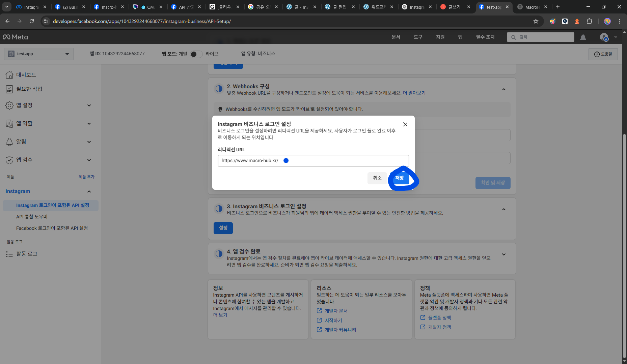Switch to the MacroH browser tab

532,7
